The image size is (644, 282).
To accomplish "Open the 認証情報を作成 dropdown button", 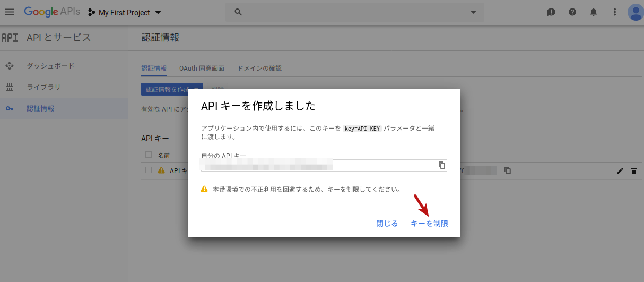I will click(172, 89).
